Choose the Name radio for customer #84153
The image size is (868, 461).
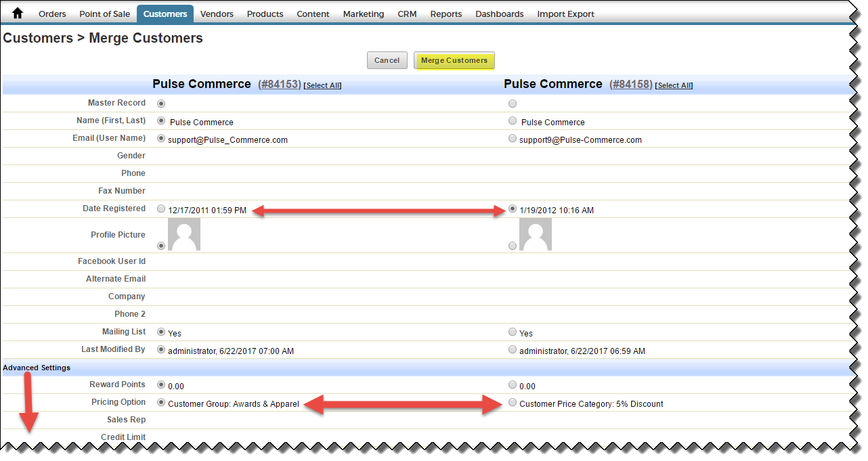tap(161, 121)
